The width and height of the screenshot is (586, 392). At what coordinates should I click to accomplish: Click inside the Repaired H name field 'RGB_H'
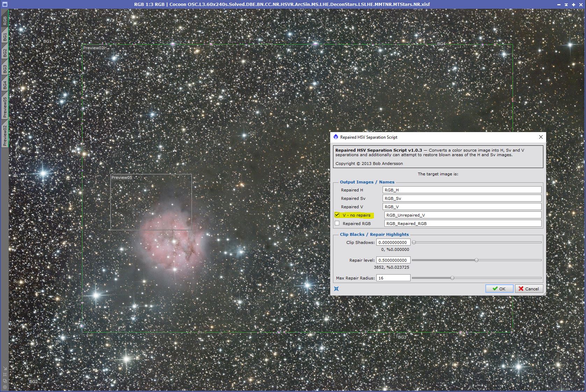pos(462,189)
